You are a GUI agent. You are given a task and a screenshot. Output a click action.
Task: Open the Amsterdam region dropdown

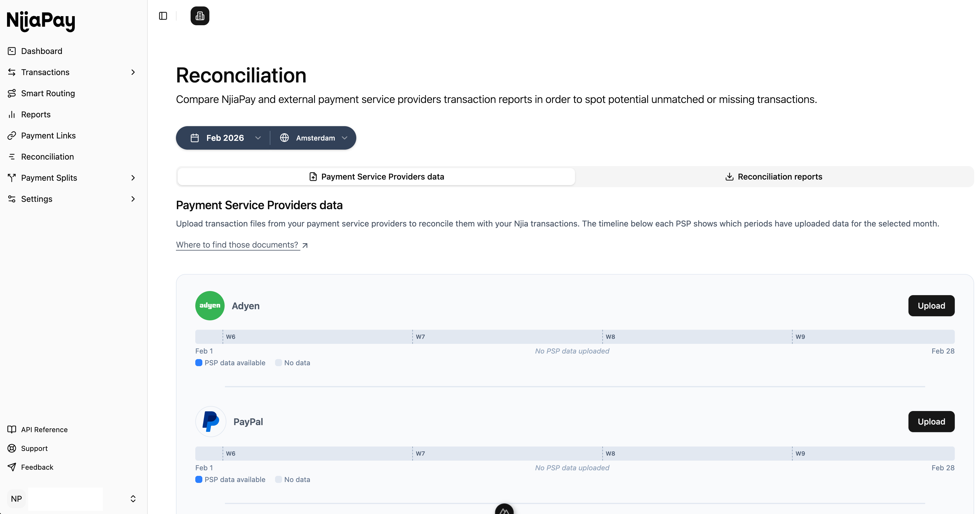(x=314, y=138)
